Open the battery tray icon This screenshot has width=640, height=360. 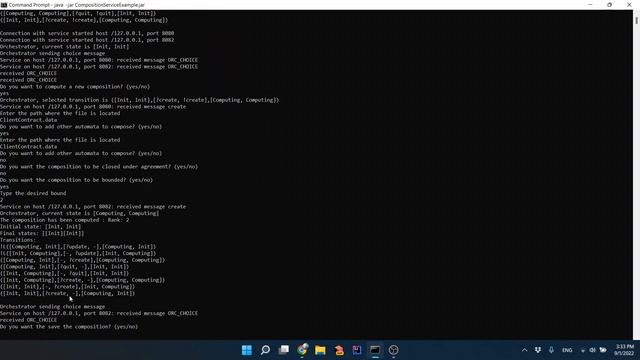[603, 350]
